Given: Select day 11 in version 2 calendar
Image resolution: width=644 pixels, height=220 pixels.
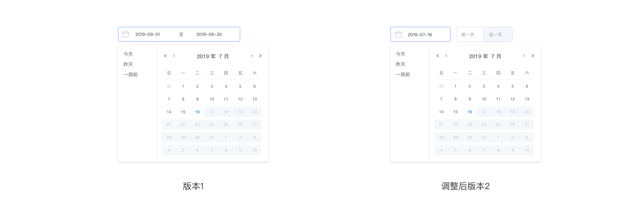Looking at the screenshot, I should click(498, 99).
